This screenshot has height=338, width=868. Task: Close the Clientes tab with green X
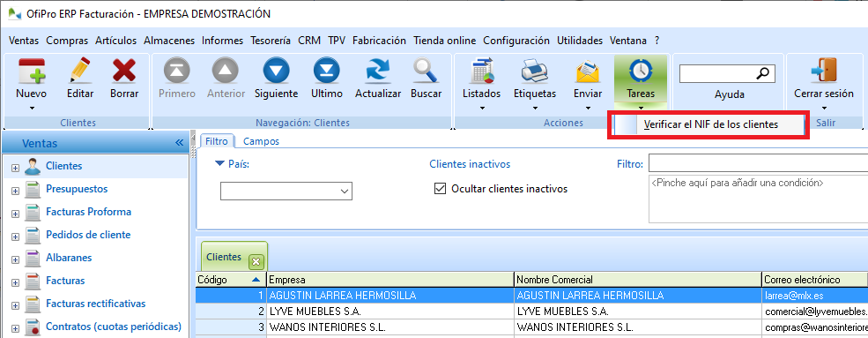pos(256,261)
